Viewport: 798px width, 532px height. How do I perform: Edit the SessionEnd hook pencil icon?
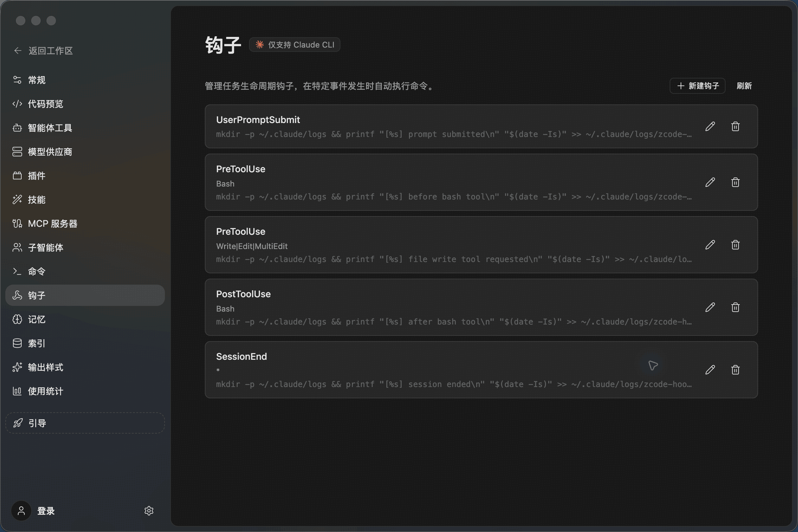(710, 369)
